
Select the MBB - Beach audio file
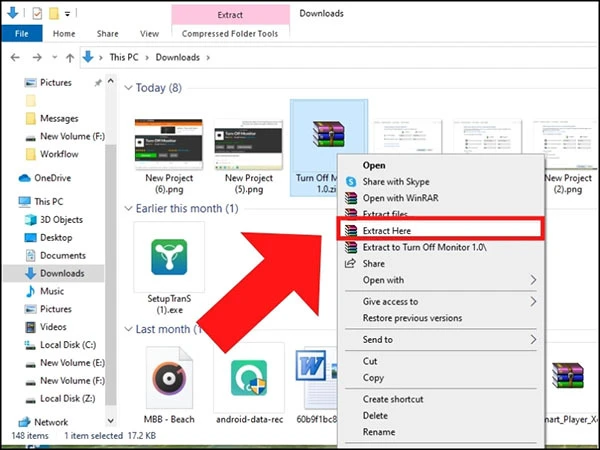point(169,385)
